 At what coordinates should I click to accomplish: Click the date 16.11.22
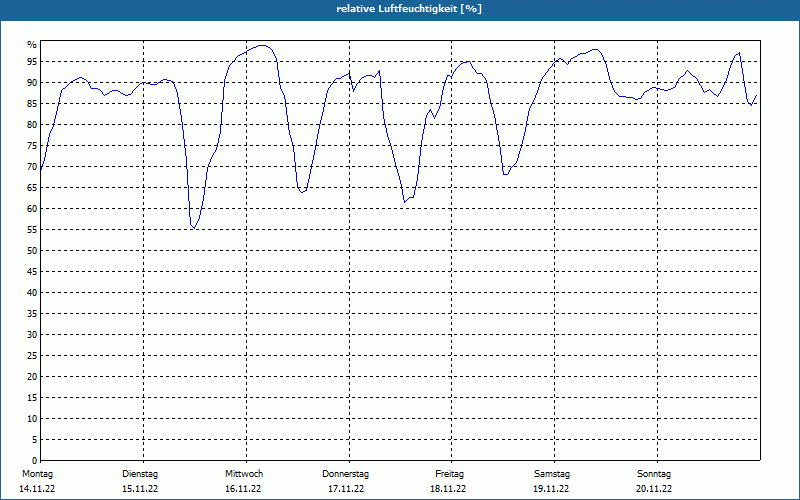pyautogui.click(x=243, y=489)
